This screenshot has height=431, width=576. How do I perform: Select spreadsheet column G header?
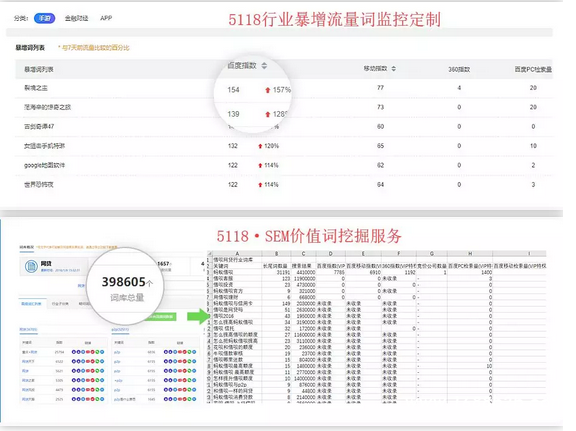pos(432,254)
